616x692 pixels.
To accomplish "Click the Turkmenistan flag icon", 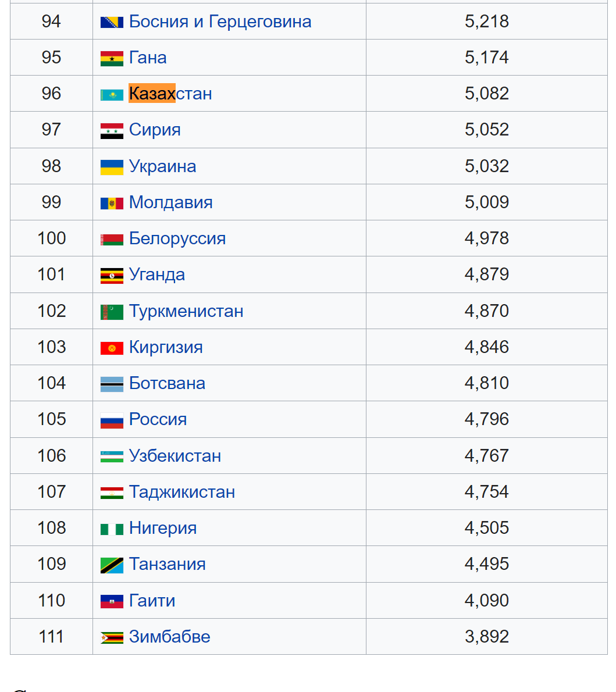I will (x=112, y=312).
